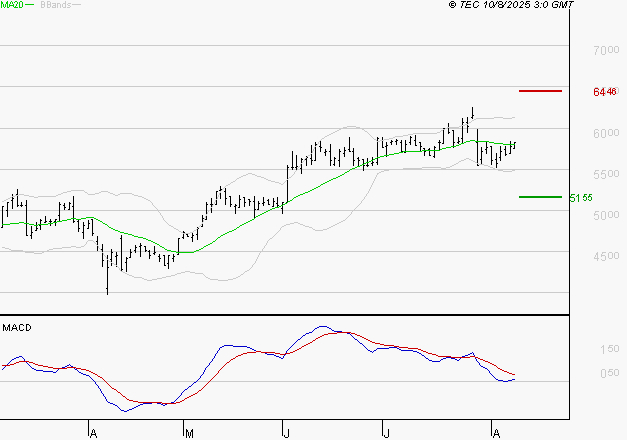Click the MA20 legend label
The width and height of the screenshot is (627, 440).
[12, 5]
